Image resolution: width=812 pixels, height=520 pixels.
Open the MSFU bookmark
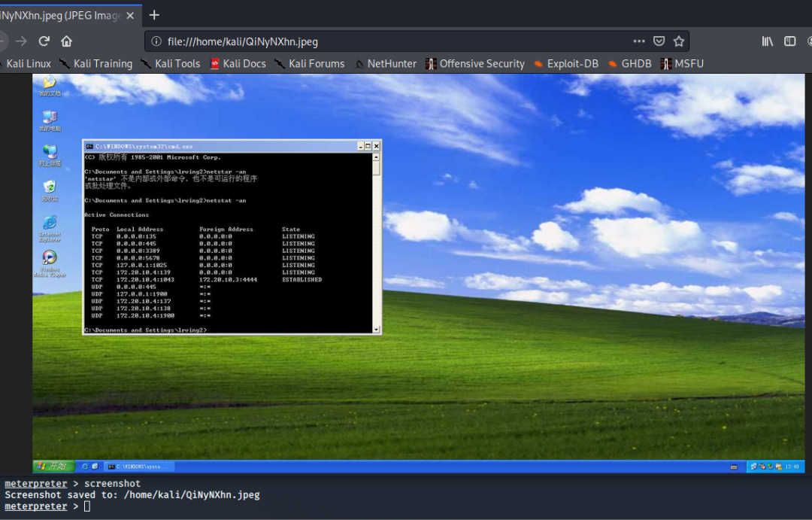coord(683,64)
